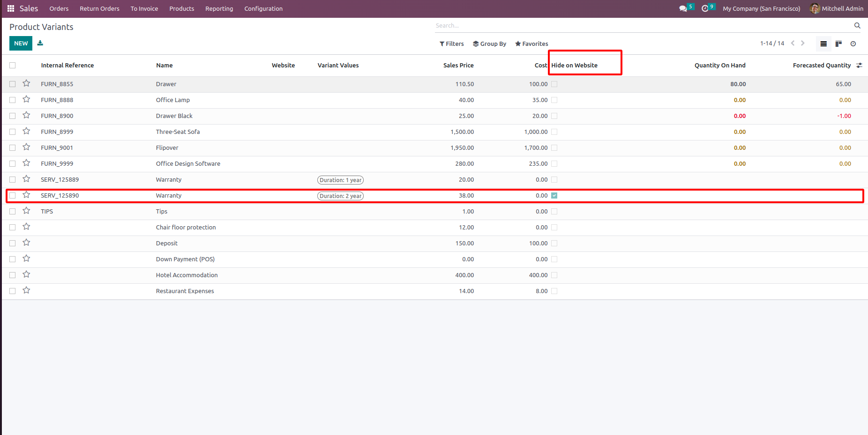The height and width of the screenshot is (435, 868).
Task: Select the TIPS row checkbox
Action: [13, 212]
